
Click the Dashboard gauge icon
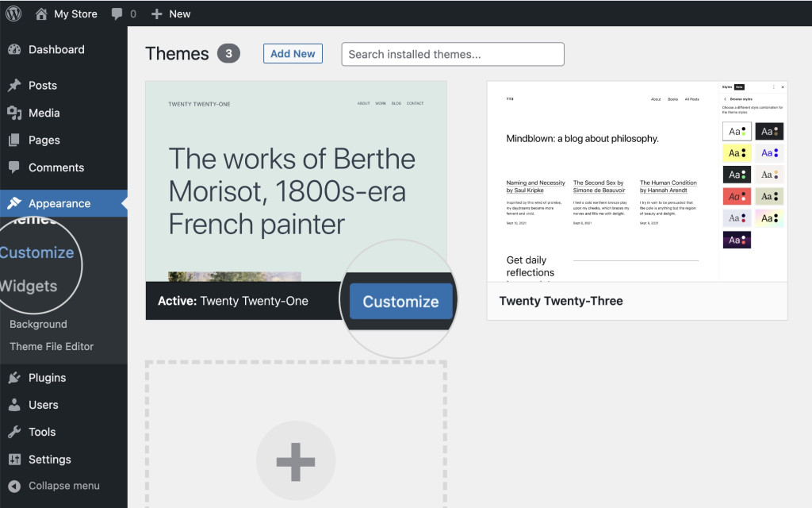point(14,50)
